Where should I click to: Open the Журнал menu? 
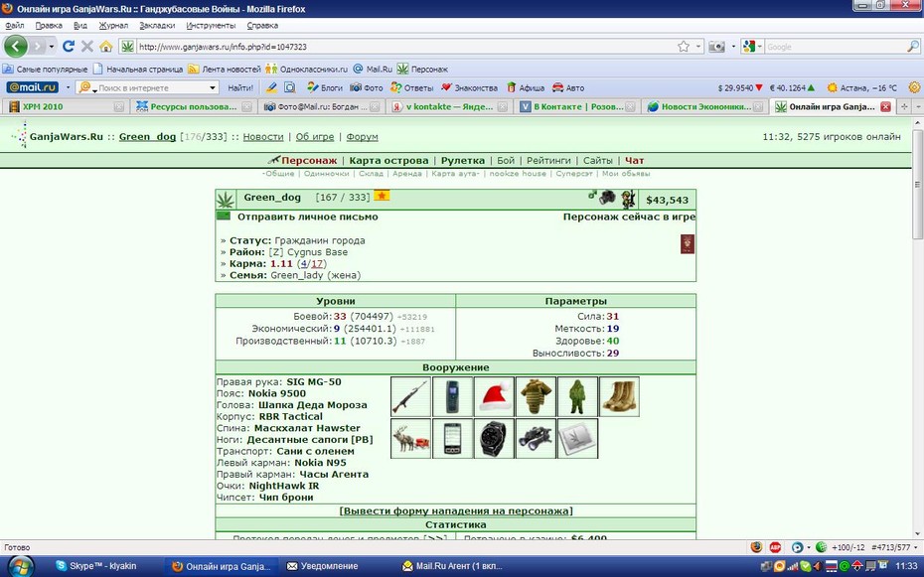pos(113,25)
